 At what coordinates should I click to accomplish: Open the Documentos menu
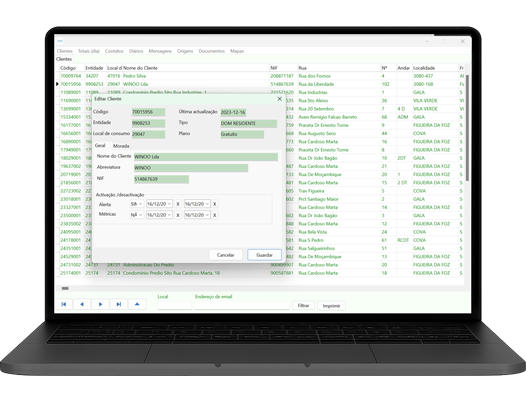tap(211, 51)
